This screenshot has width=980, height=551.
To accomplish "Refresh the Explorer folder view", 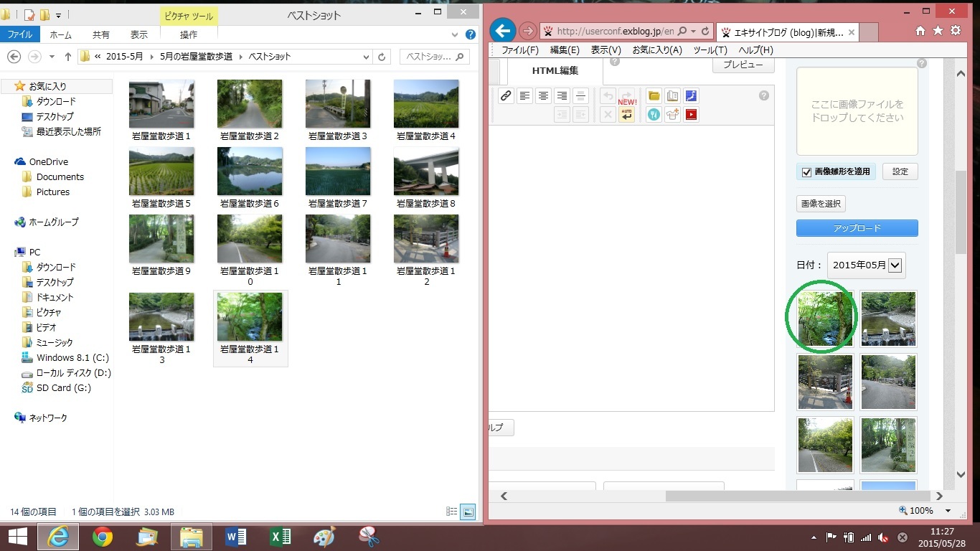I will (x=382, y=57).
